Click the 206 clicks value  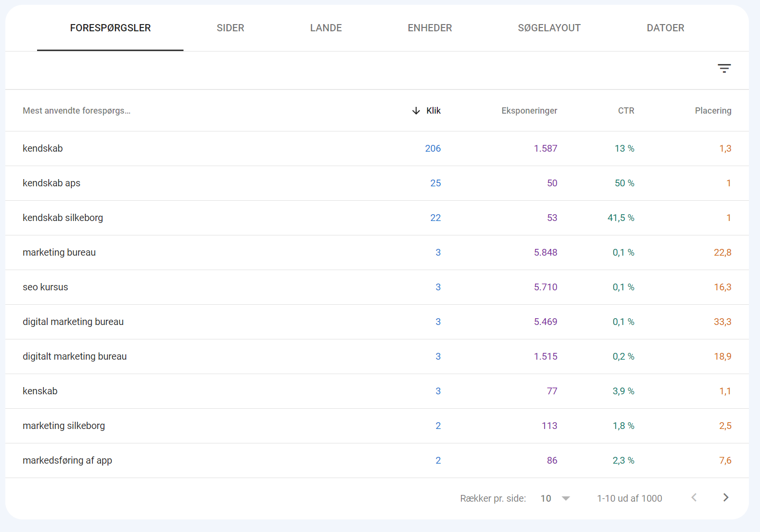coord(433,149)
